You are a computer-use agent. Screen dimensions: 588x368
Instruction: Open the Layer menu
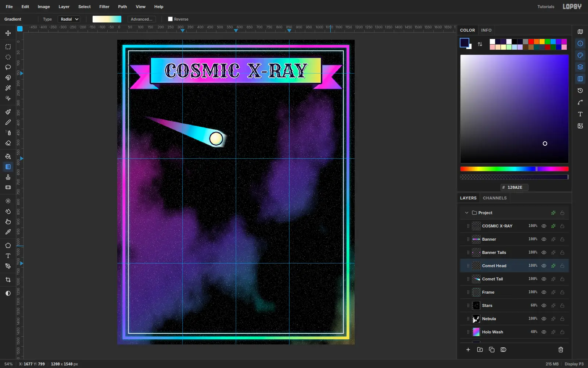click(64, 7)
